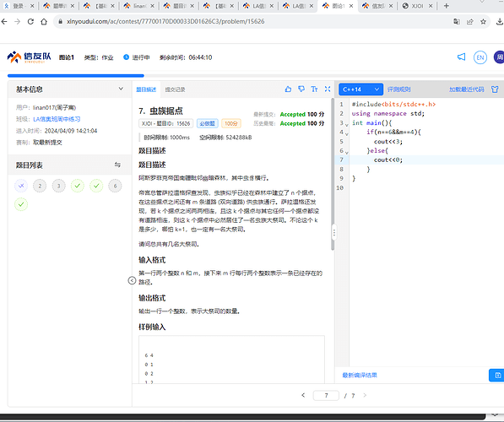Collapse the left panel with the arrow circle
Viewport: 504px width, 422px height.
132,280
